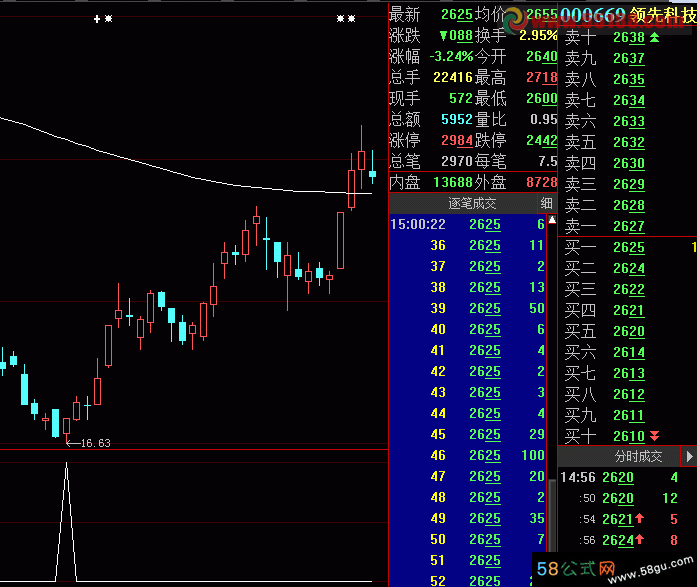Select the 涨幅 -3.24% value

tap(451, 56)
